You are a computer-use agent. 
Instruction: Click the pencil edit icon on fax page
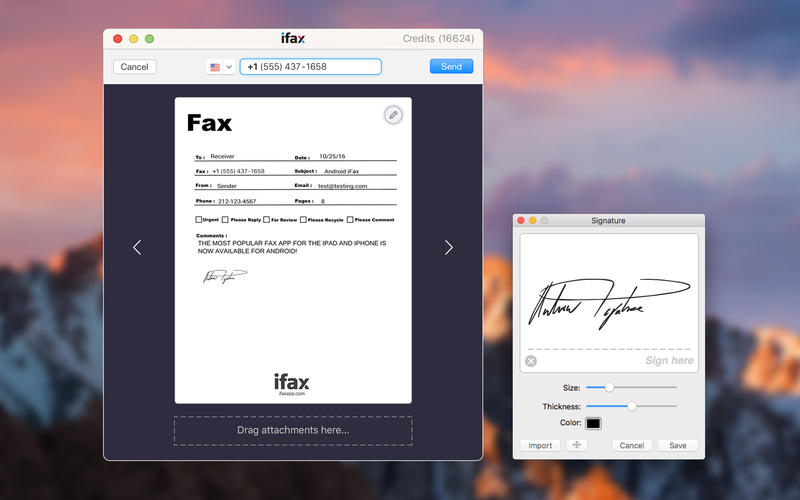pyautogui.click(x=393, y=115)
